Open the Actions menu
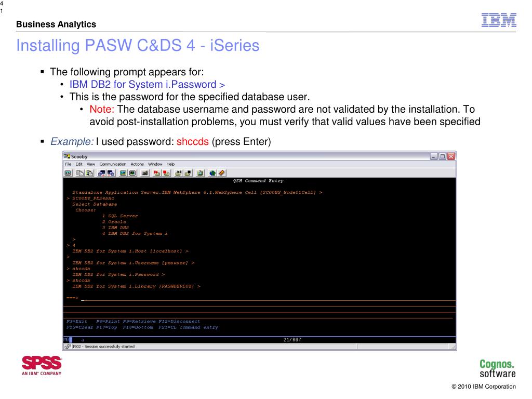 point(137,164)
